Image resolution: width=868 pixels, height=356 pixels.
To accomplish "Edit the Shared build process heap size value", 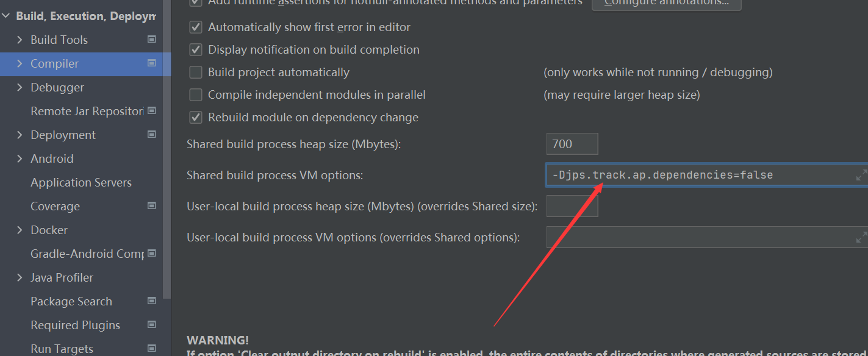I will coord(571,144).
